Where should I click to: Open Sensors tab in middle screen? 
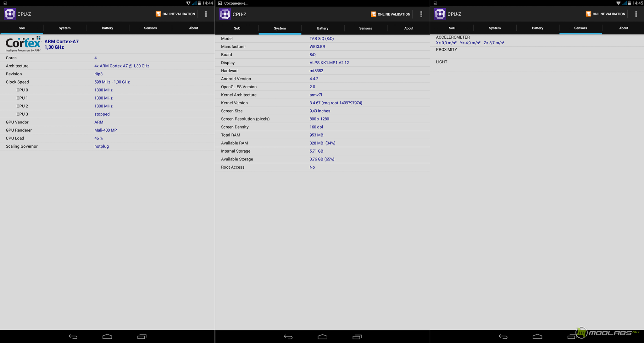pyautogui.click(x=366, y=28)
